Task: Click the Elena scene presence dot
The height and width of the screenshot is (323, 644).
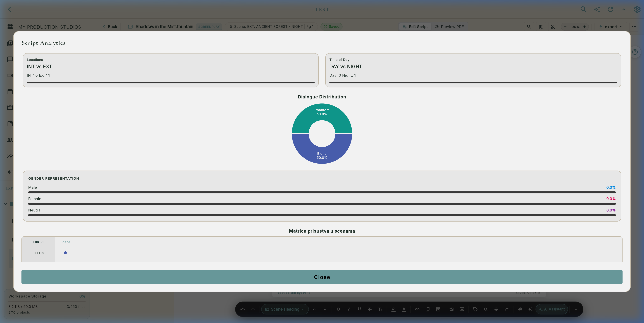Action: coord(65,253)
